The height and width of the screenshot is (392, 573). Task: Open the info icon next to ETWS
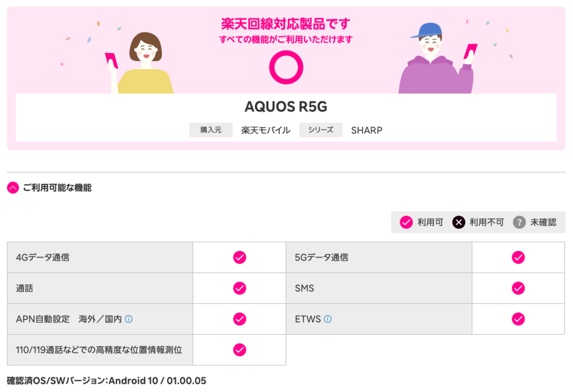[328, 319]
